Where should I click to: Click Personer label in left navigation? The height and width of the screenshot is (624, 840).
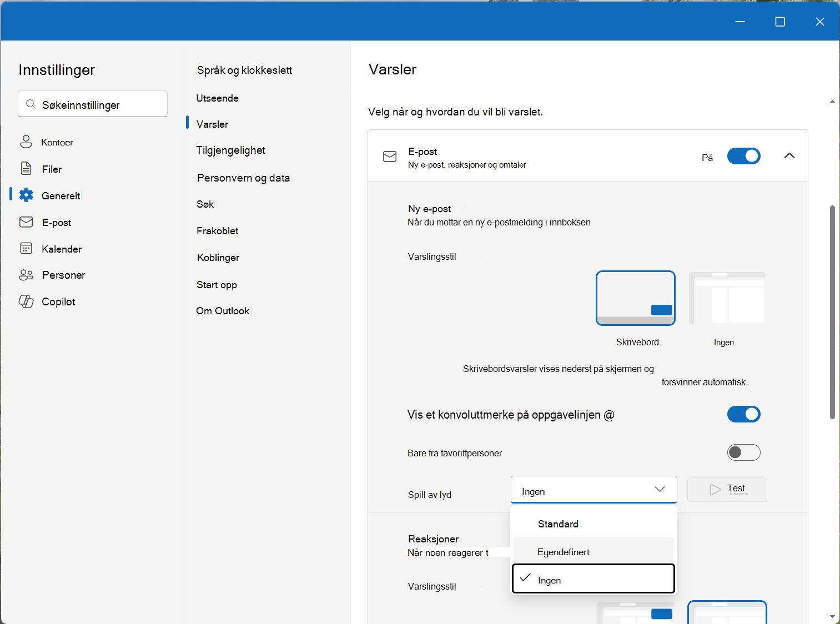tap(64, 275)
